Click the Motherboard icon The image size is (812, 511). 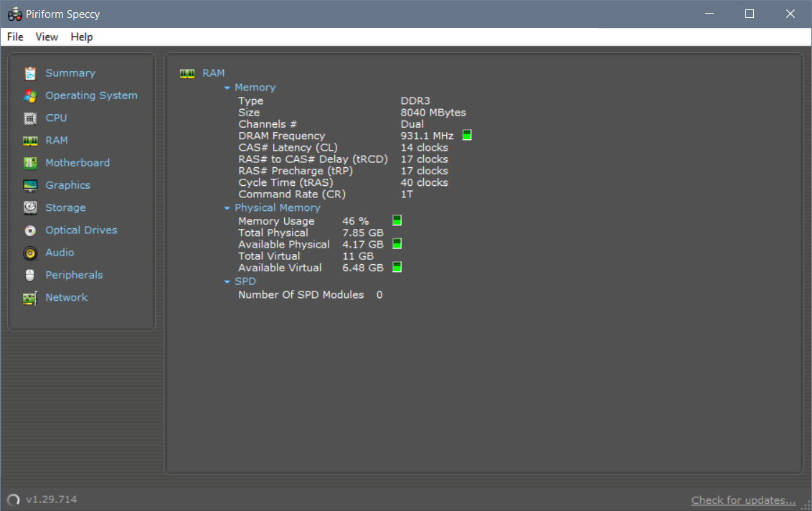point(30,163)
